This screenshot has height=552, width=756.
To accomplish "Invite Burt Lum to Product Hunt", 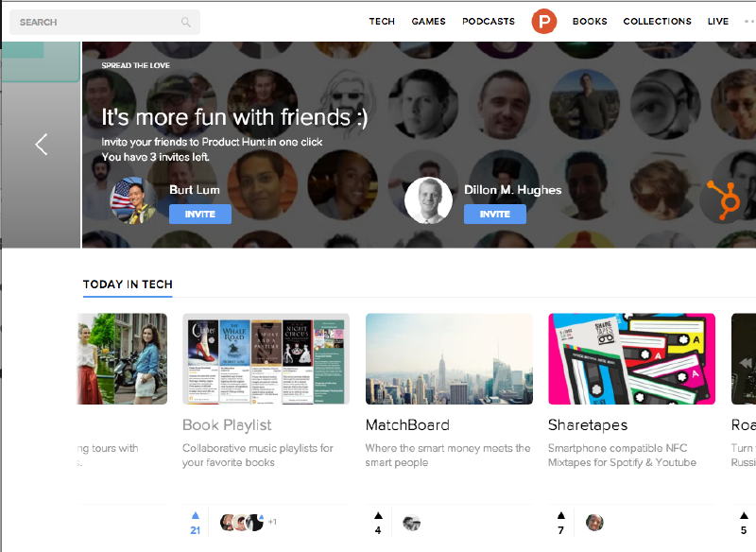I will (199, 215).
